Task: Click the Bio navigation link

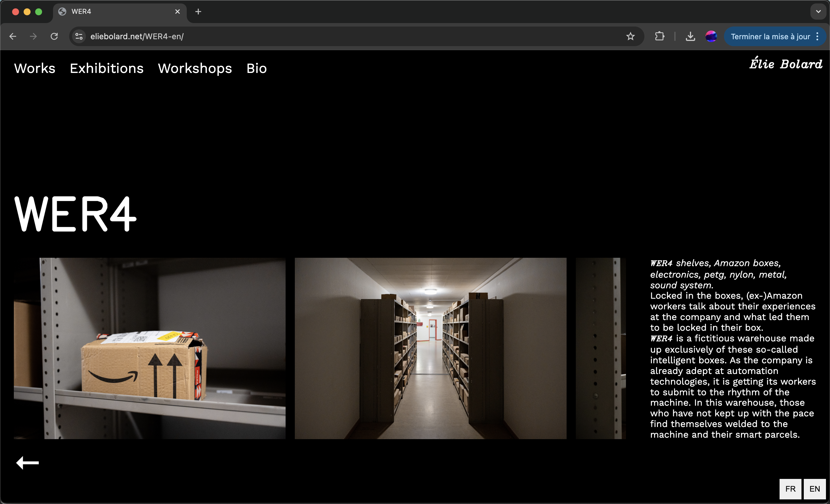Action: (256, 68)
